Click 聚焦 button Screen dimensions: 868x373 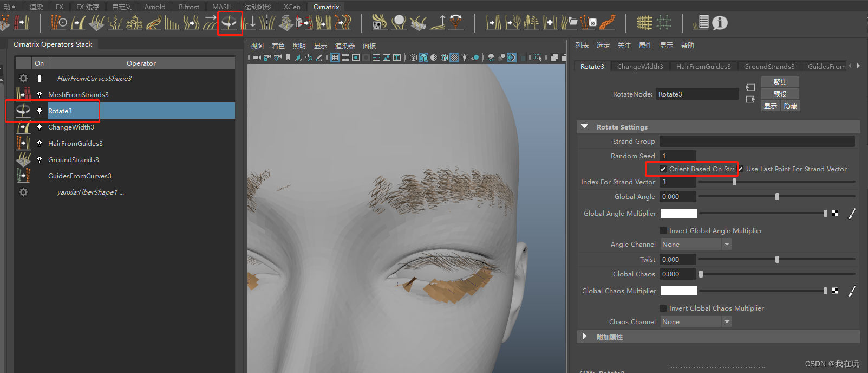pyautogui.click(x=780, y=82)
